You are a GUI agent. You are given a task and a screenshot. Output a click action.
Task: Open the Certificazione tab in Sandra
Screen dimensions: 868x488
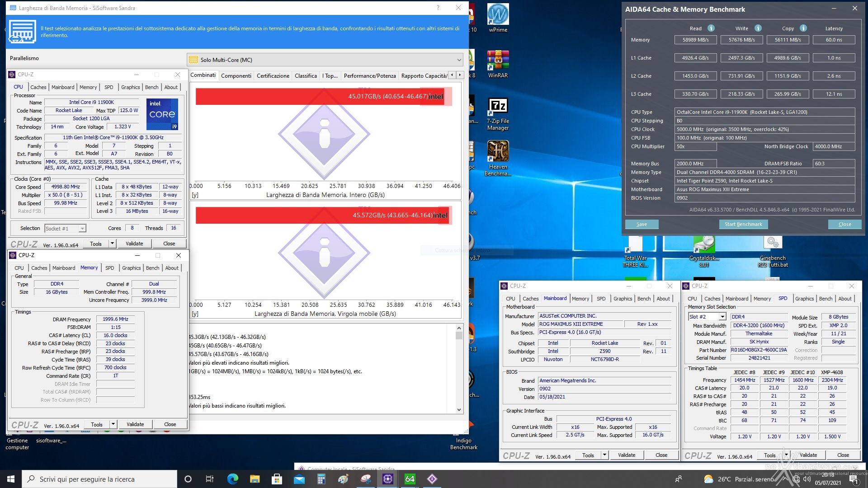pyautogui.click(x=273, y=75)
